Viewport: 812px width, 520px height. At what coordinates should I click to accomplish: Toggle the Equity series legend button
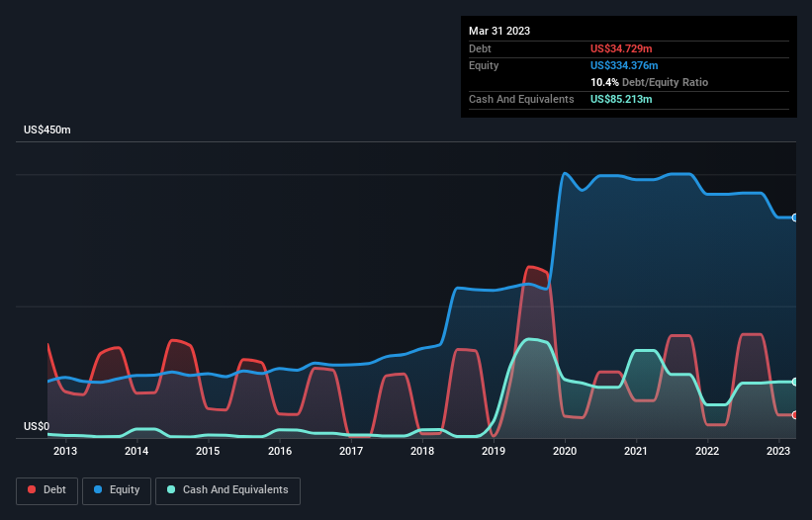(x=117, y=490)
